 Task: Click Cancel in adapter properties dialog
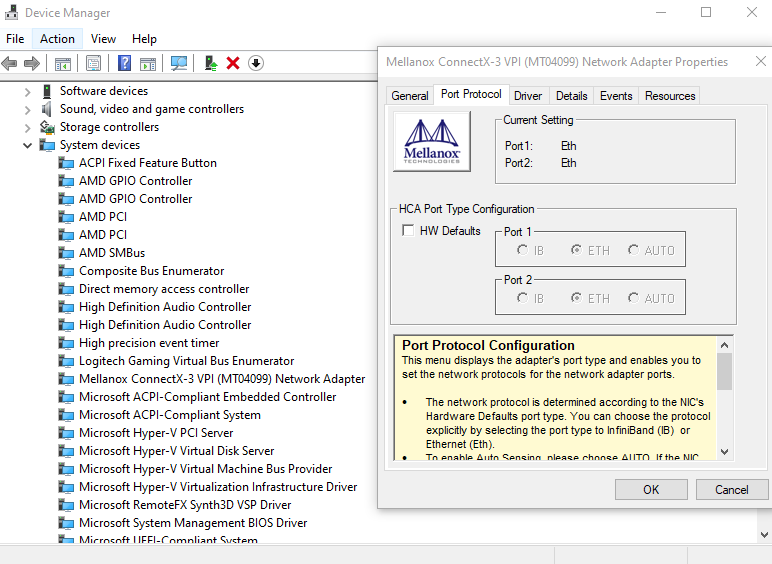(x=732, y=490)
